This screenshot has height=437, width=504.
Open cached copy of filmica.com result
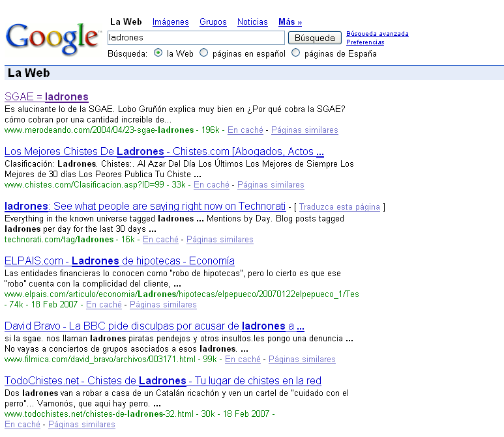243,359
